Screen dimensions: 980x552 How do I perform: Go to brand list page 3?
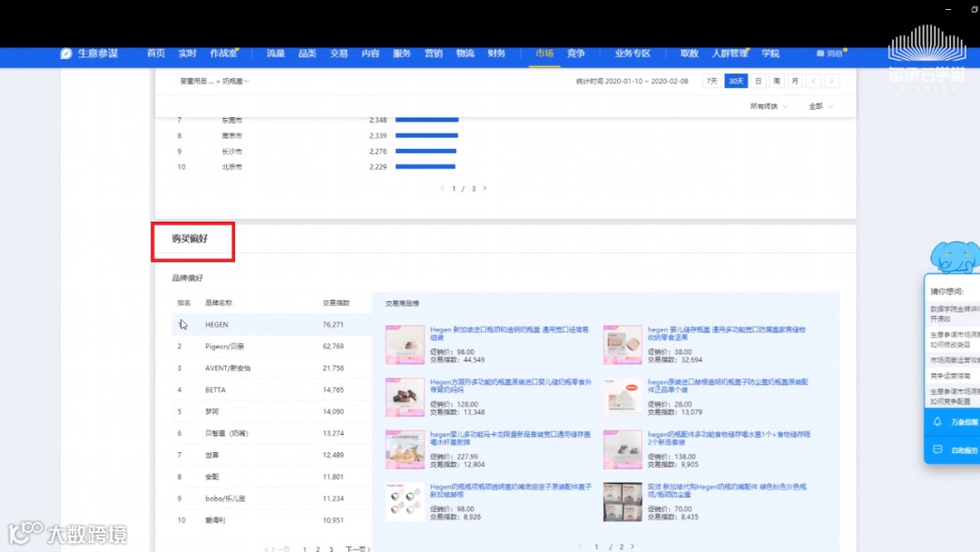pos(330,549)
